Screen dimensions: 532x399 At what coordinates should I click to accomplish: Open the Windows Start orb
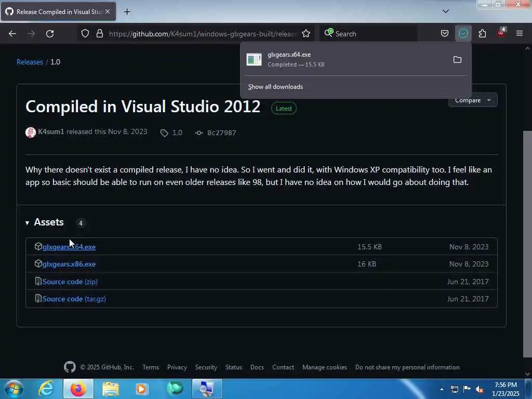tap(14, 389)
